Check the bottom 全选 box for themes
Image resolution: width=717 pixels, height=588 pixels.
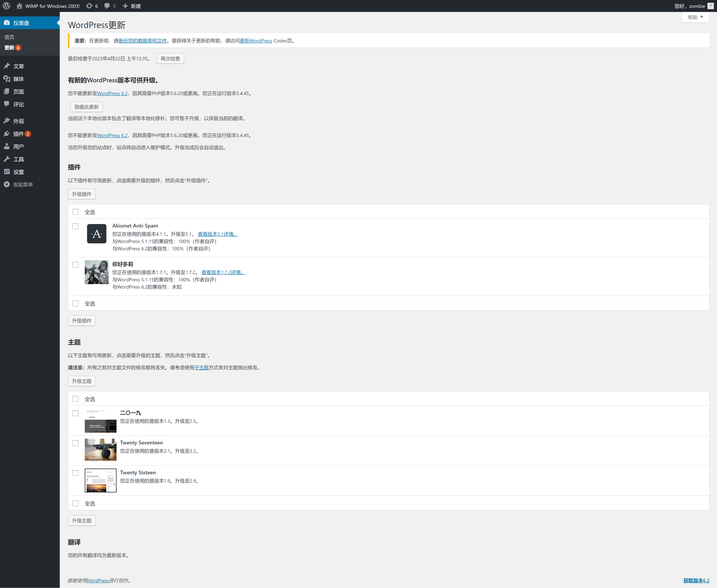76,503
